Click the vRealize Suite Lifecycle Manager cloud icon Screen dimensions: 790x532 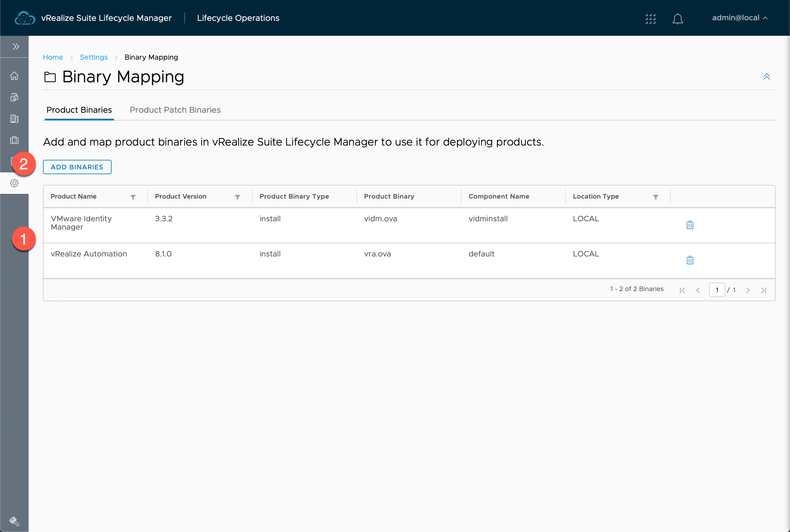pos(24,18)
